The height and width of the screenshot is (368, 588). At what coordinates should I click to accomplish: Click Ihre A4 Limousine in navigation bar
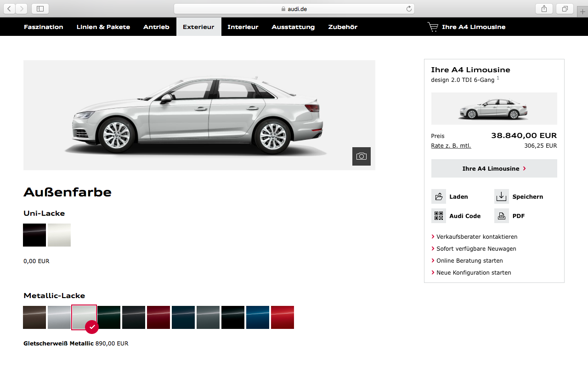pyautogui.click(x=474, y=27)
